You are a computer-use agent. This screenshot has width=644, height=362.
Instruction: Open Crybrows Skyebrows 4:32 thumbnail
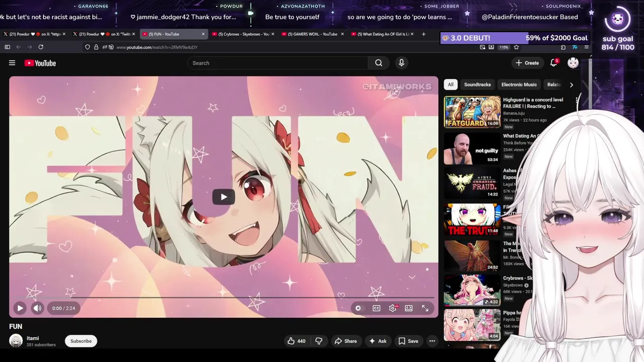pyautogui.click(x=472, y=290)
